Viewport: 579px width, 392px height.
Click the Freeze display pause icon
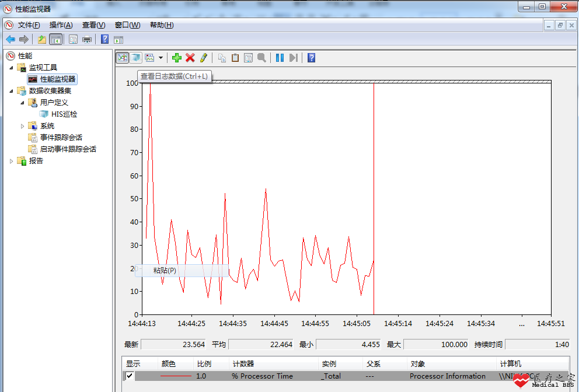coord(280,58)
